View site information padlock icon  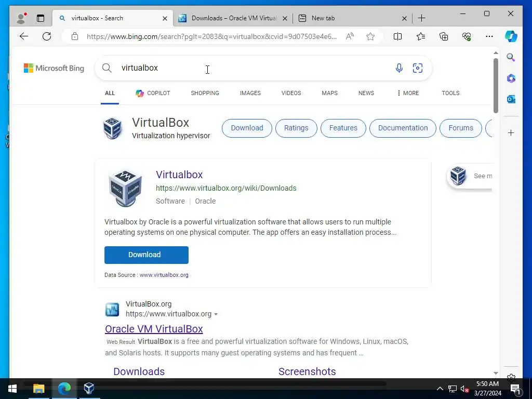click(x=75, y=36)
